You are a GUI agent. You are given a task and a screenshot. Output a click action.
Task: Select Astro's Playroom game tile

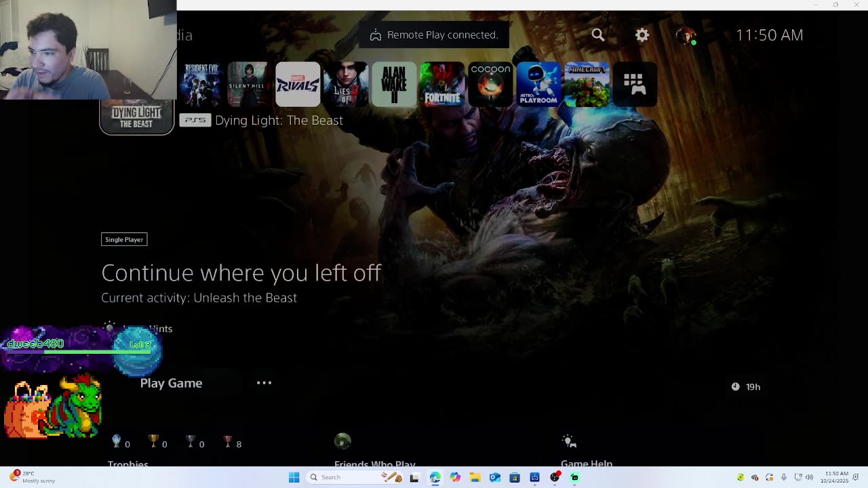point(538,84)
